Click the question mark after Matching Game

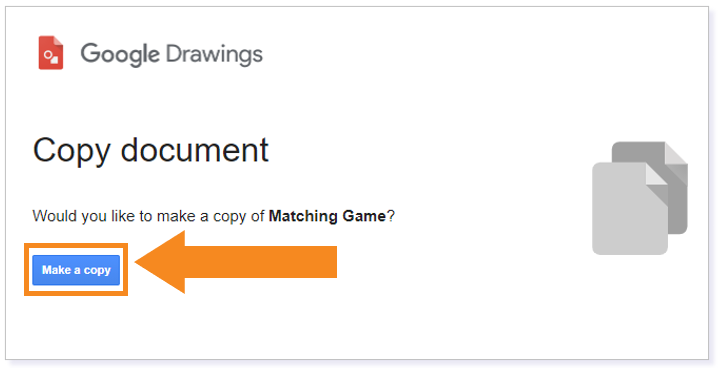pos(390,215)
